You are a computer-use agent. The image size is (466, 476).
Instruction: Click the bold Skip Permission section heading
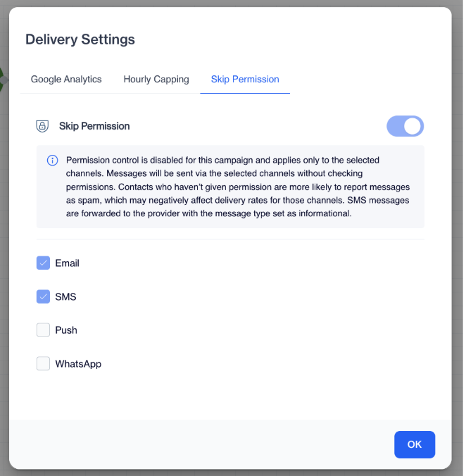[94, 126]
